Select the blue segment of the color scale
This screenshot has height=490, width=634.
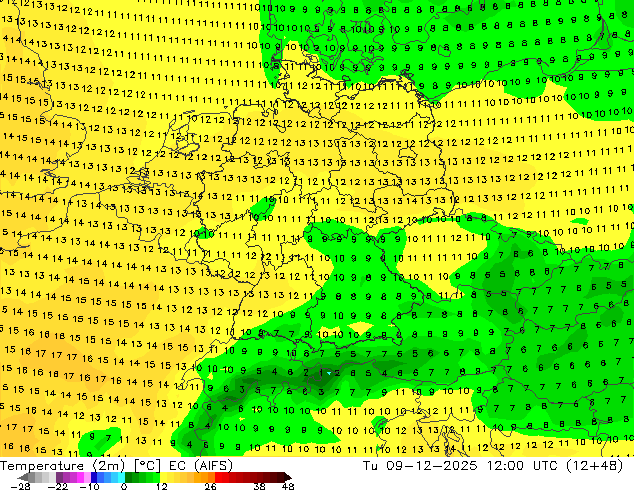[x=108, y=477]
